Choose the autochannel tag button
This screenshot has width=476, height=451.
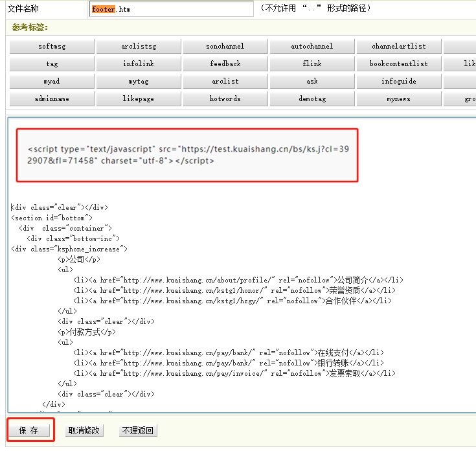point(312,47)
